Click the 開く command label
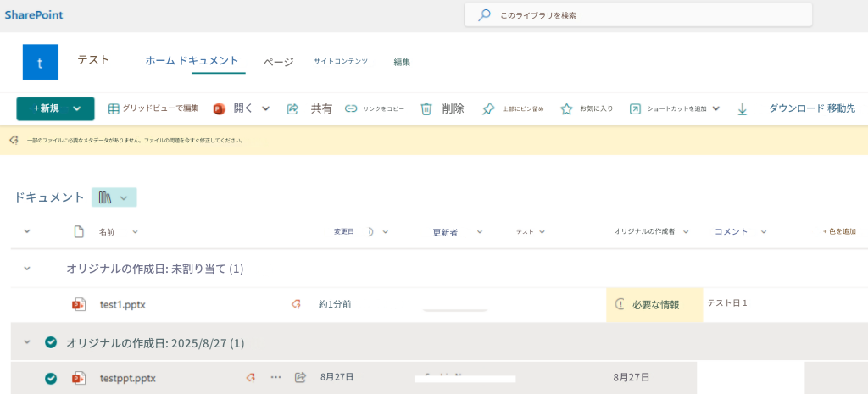Screen dimensions: 868x394 [243, 108]
